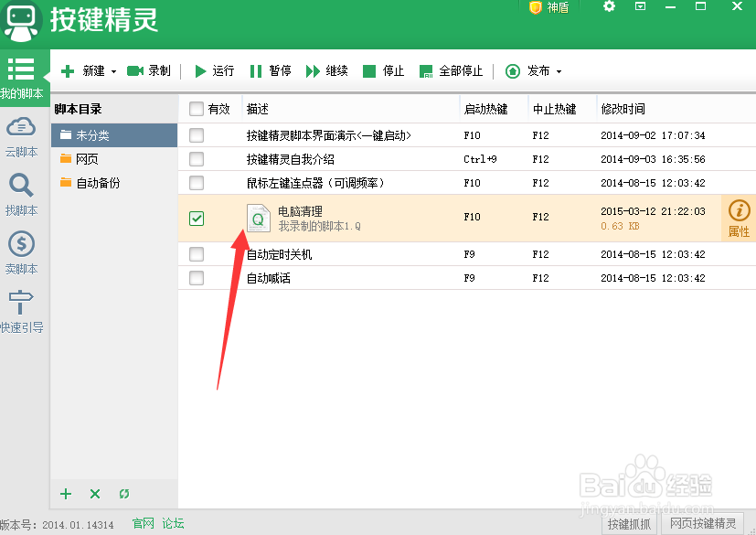Select 按键精灵脚本界面演示 script text

click(x=329, y=135)
